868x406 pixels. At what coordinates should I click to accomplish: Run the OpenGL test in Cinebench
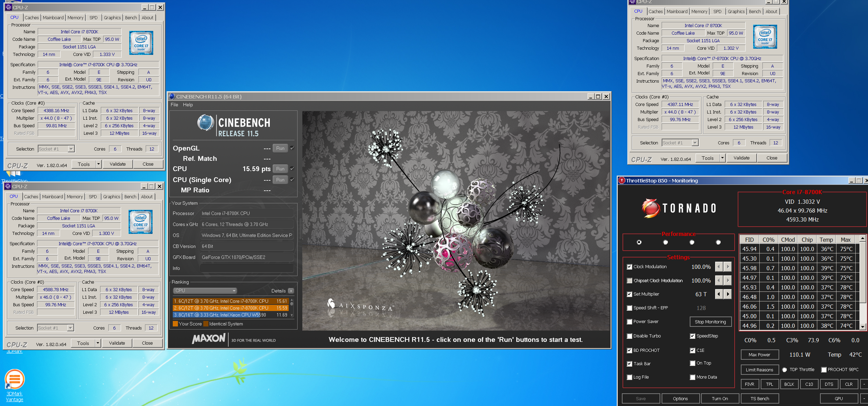point(280,148)
